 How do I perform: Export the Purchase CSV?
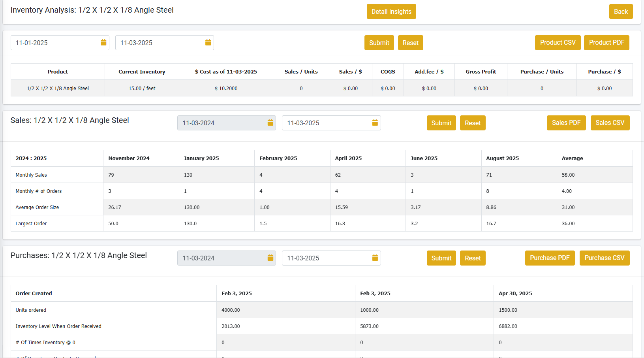(x=604, y=258)
